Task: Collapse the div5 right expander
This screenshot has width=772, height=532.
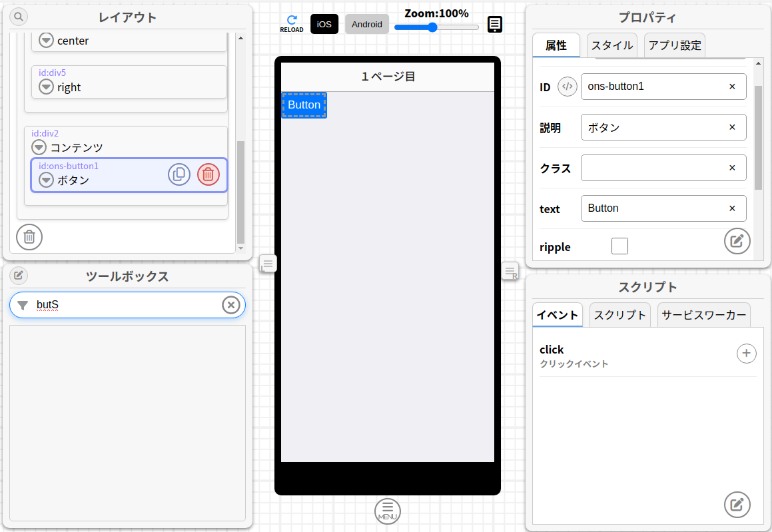Action: (x=45, y=87)
